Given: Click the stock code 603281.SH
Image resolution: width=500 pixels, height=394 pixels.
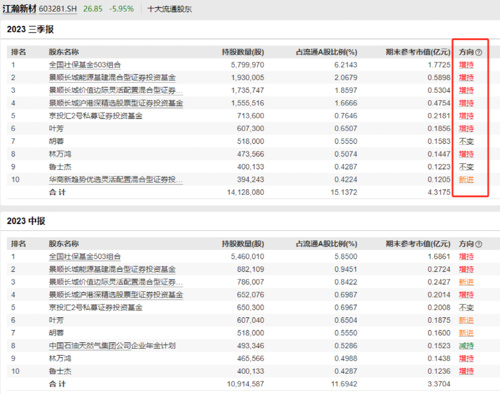Looking at the screenshot, I should pyautogui.click(x=58, y=9).
